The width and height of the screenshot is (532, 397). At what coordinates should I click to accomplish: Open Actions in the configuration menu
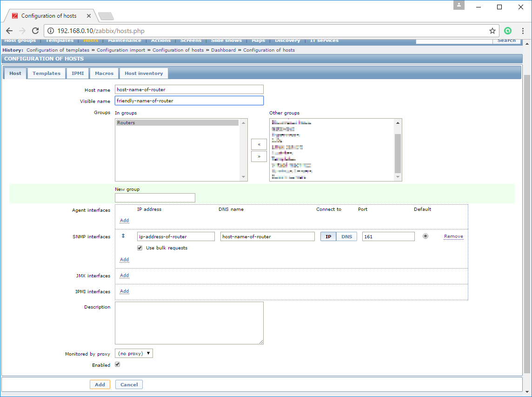click(161, 40)
